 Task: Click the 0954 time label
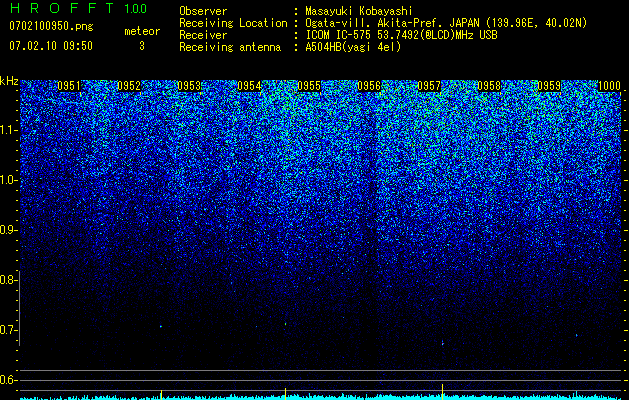(x=249, y=86)
